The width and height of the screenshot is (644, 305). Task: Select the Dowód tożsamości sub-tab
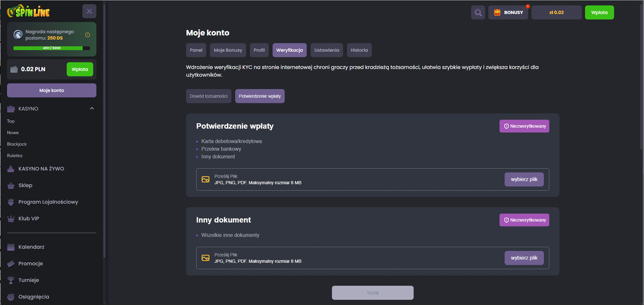208,96
